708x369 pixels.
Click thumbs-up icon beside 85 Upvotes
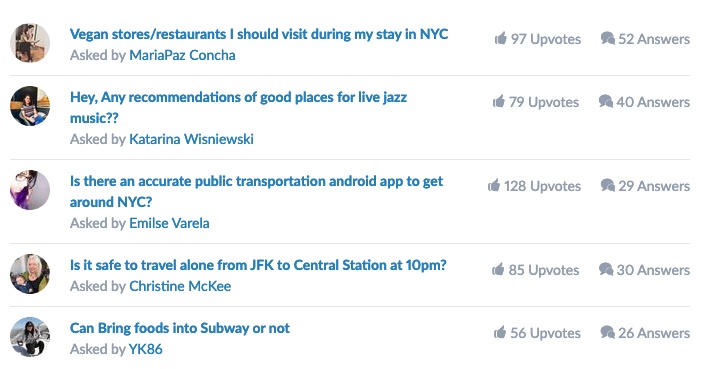[x=498, y=269]
